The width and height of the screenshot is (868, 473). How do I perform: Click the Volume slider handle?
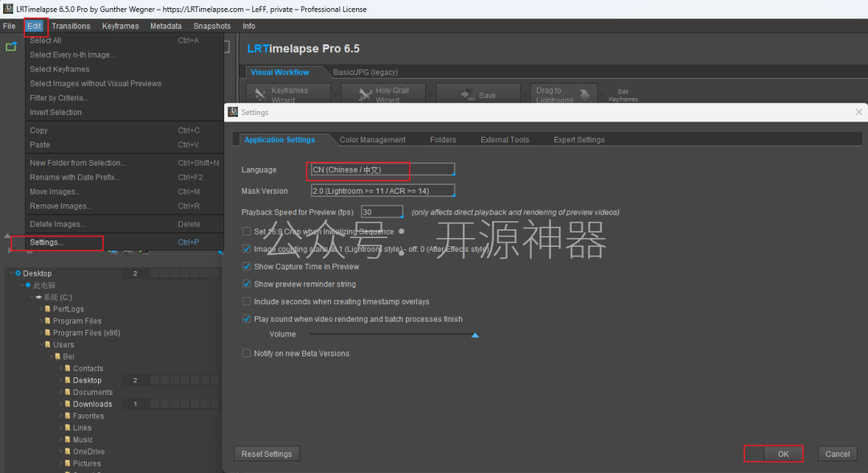475,335
